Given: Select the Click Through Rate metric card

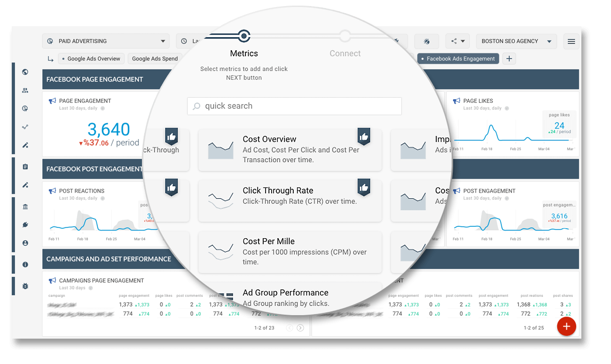Looking at the screenshot, I should [x=290, y=201].
